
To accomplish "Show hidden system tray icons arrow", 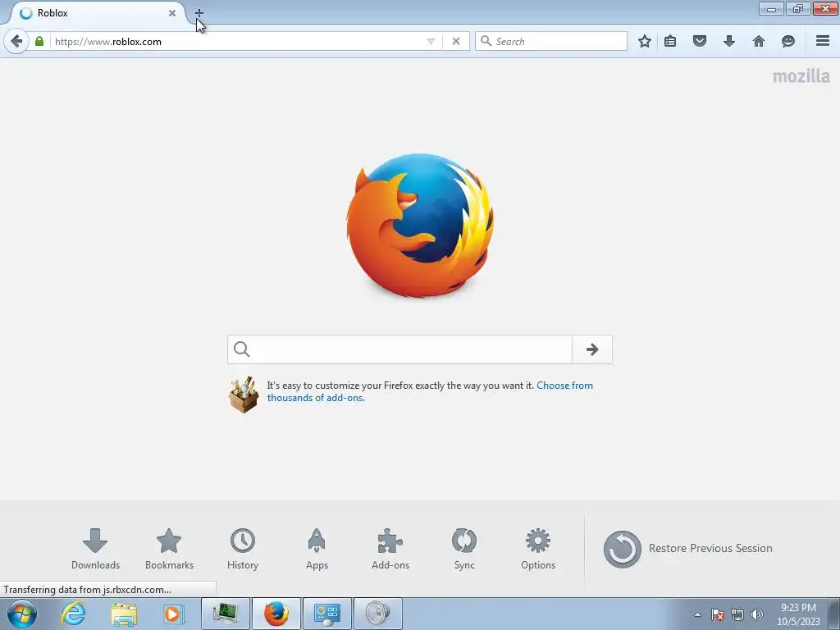I will point(697,614).
